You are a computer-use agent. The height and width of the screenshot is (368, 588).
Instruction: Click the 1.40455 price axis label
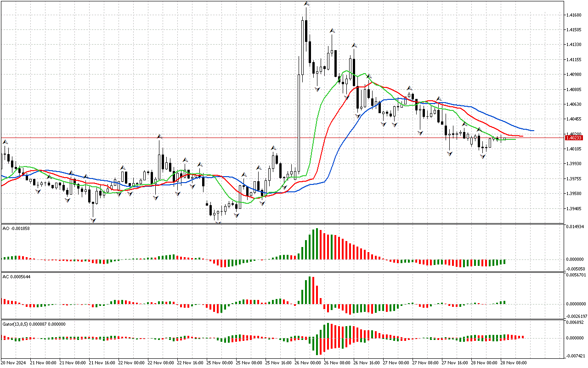574,119
